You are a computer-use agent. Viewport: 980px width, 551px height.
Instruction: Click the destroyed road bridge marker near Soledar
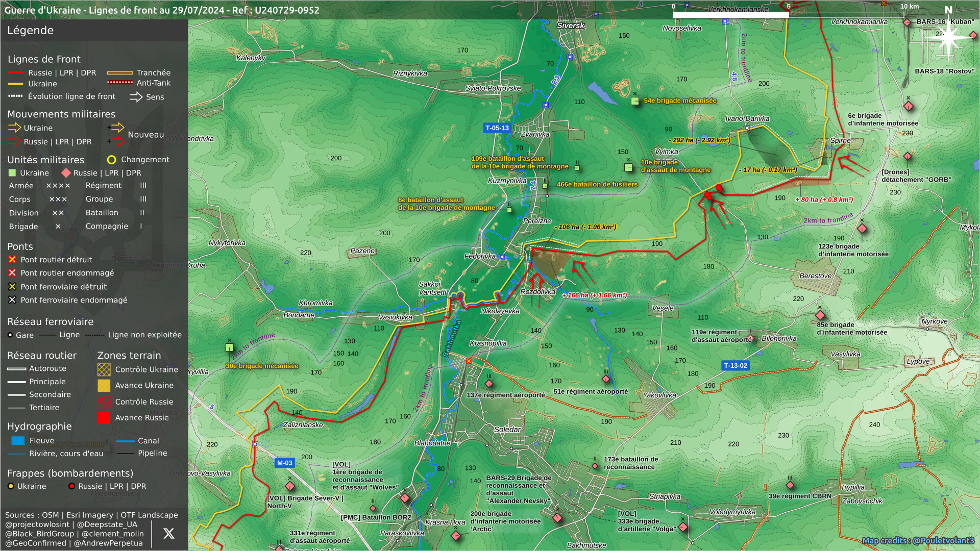pyautogui.click(x=469, y=361)
